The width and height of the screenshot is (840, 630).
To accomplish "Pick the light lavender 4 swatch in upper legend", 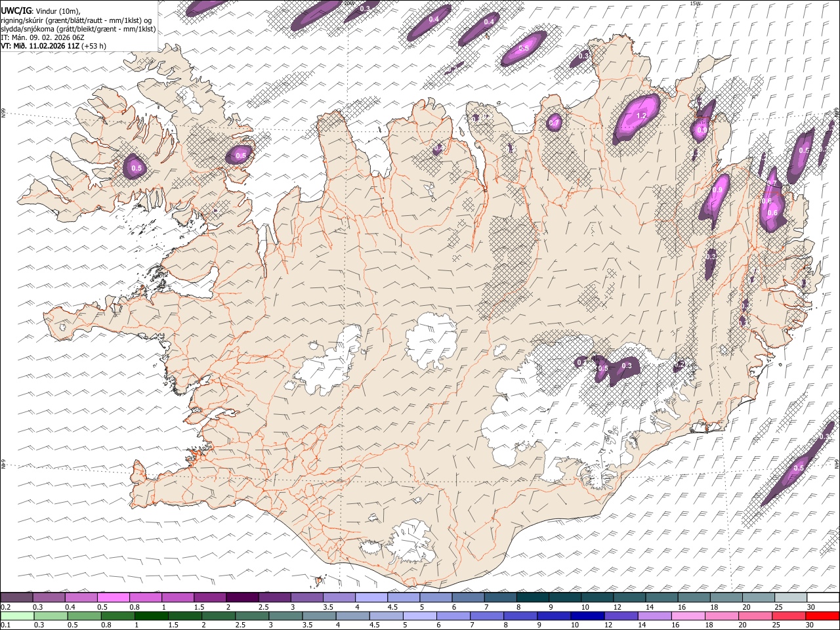I will point(371,598).
